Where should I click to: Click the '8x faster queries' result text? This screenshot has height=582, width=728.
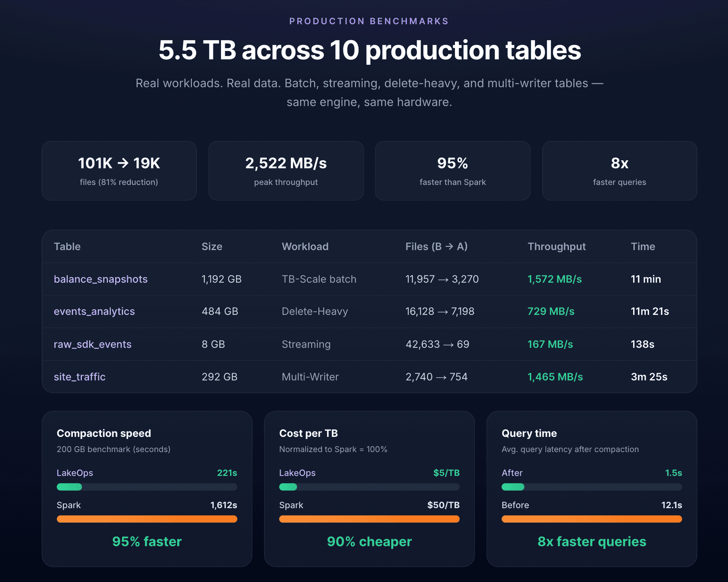[x=592, y=541]
